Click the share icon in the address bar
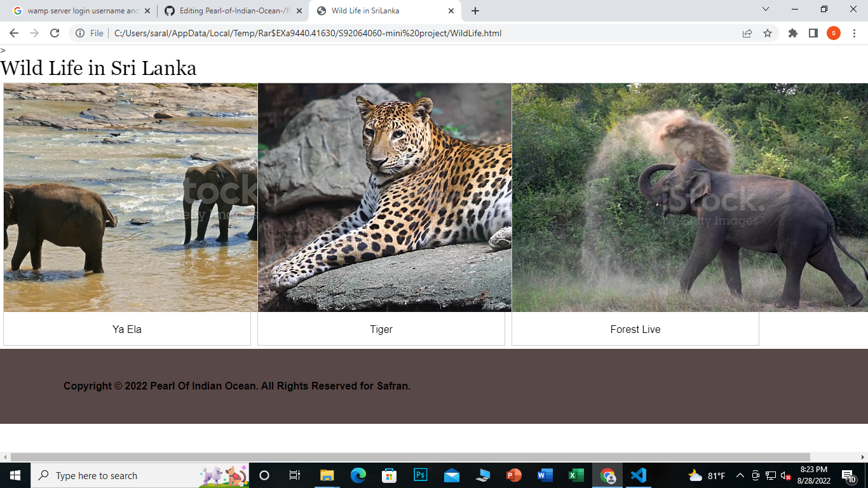This screenshot has width=868, height=488. coord(748,32)
